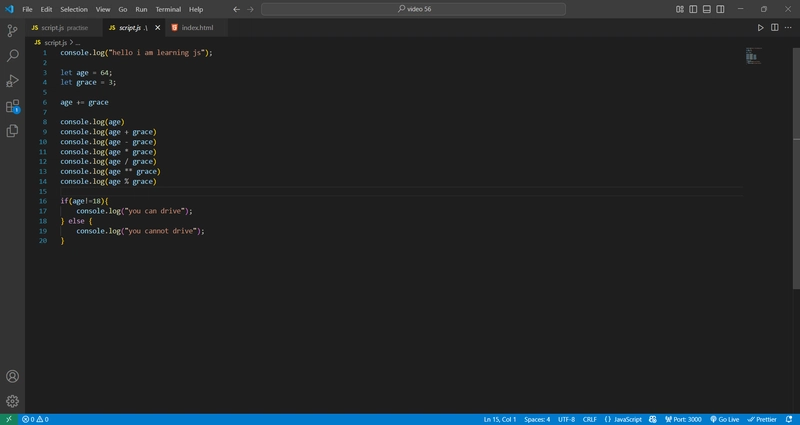This screenshot has width=800, height=425.
Task: Place cursor on 'let age = 64;' line
Action: click(x=86, y=72)
